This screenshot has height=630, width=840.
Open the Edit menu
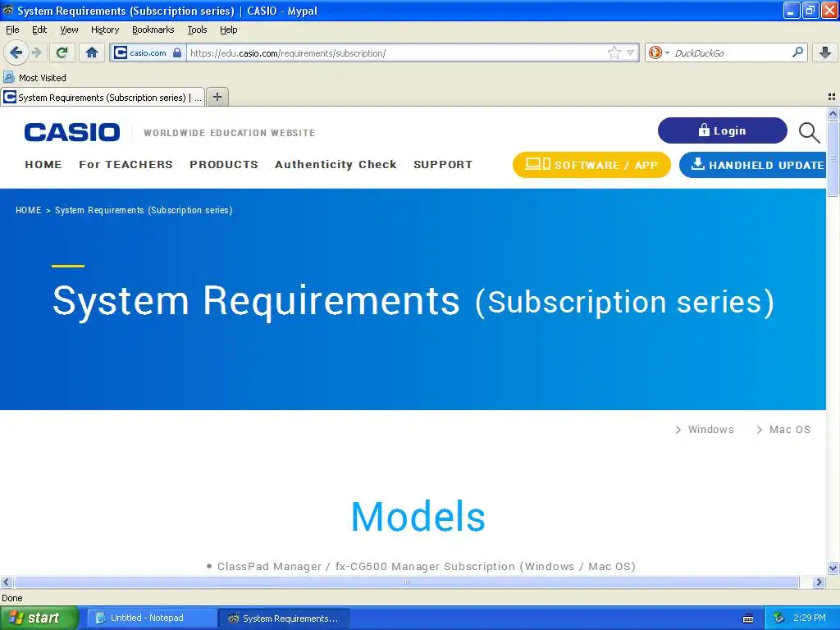click(39, 30)
